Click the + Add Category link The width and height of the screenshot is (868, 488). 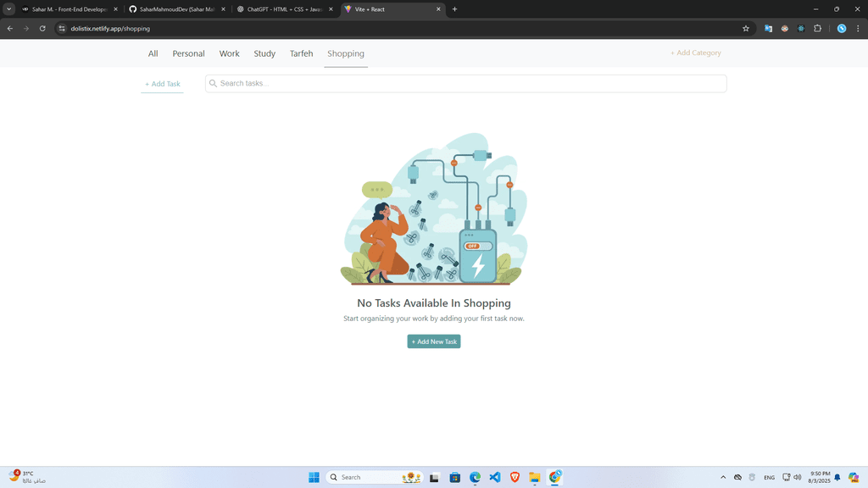click(696, 53)
